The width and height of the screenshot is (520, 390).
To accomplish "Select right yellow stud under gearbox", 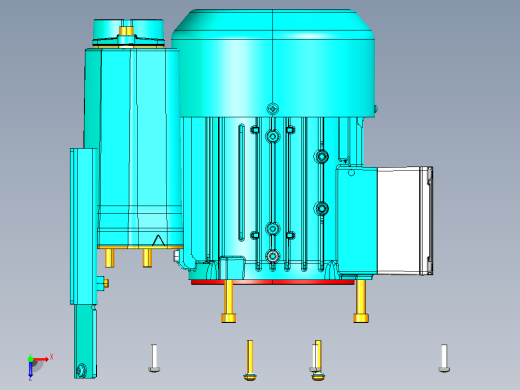I will tap(147, 258).
